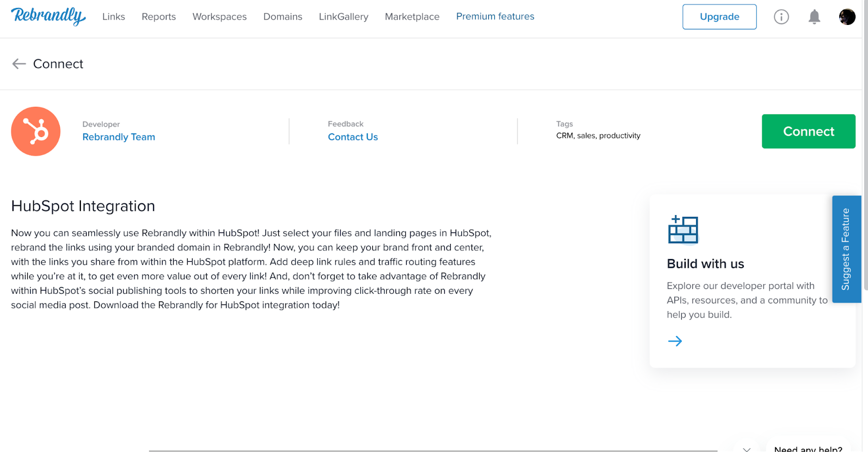Click the Rebrandly logo
This screenshot has height=452, width=868.
point(48,16)
